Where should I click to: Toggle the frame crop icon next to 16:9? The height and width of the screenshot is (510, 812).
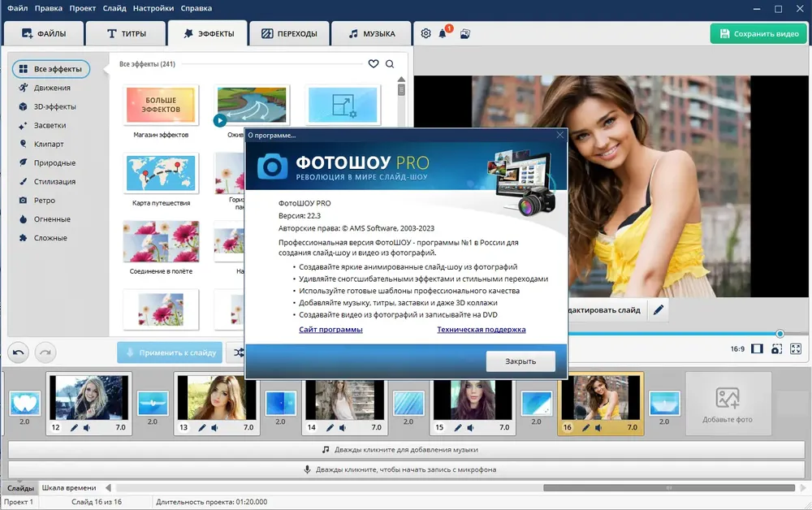point(757,348)
